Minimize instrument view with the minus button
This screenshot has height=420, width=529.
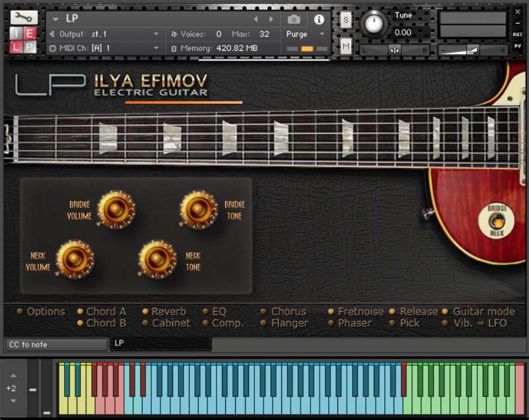[x=518, y=23]
